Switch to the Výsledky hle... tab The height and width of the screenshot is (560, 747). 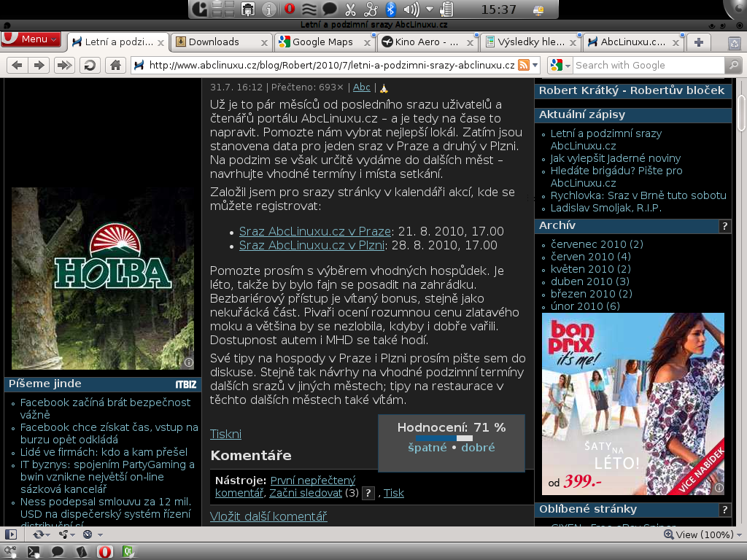(x=531, y=42)
